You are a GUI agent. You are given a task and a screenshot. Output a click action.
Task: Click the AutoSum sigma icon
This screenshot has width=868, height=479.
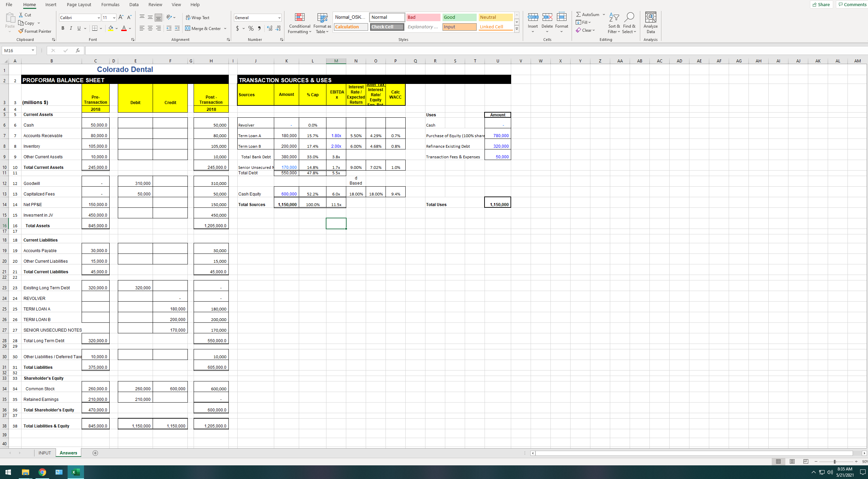[578, 14]
